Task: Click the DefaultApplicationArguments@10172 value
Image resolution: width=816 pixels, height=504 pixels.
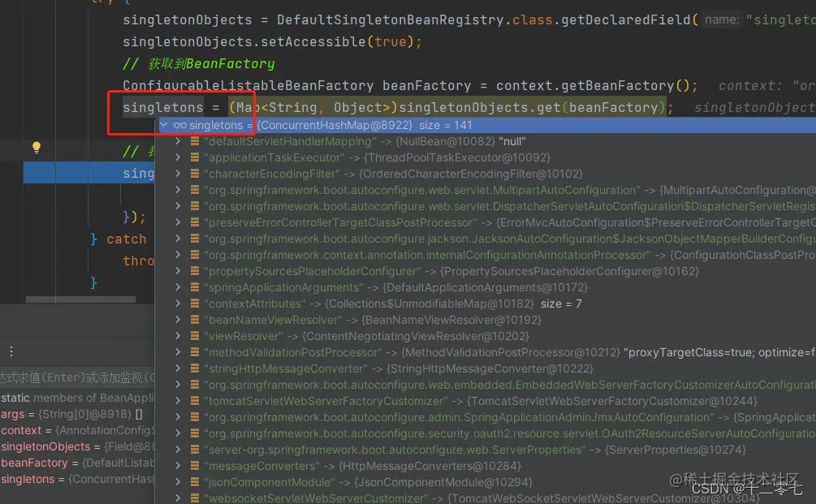Action: point(485,287)
